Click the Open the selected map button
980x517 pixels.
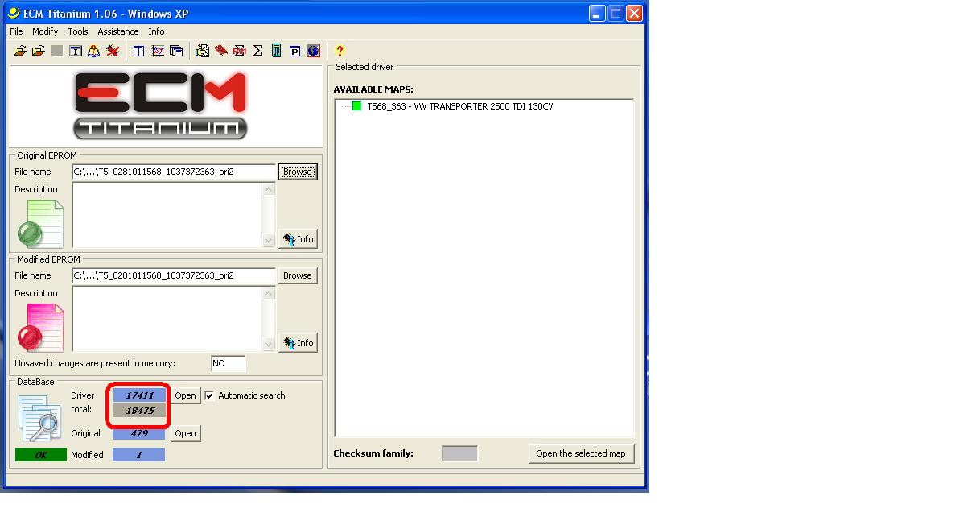581,453
